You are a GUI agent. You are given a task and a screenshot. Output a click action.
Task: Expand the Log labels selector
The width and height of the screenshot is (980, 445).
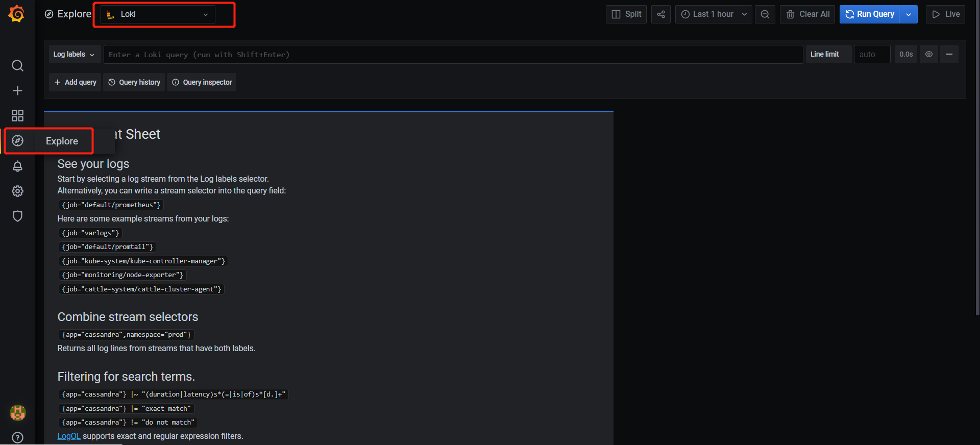(x=74, y=54)
